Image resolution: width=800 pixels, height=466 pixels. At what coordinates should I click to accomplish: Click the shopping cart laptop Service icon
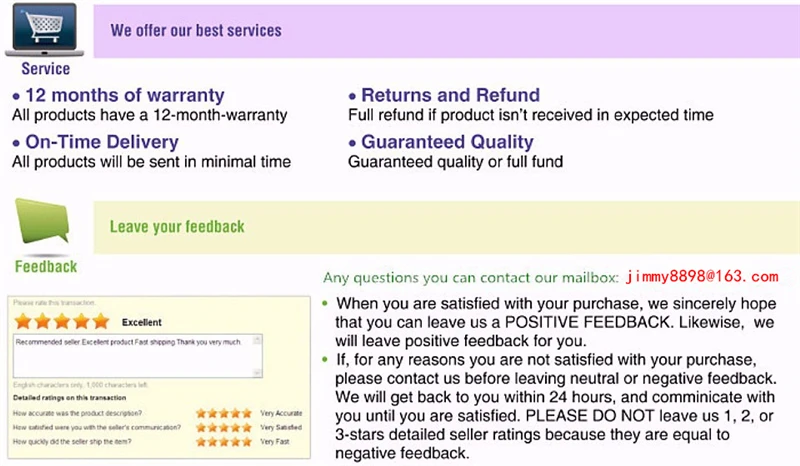[44, 30]
